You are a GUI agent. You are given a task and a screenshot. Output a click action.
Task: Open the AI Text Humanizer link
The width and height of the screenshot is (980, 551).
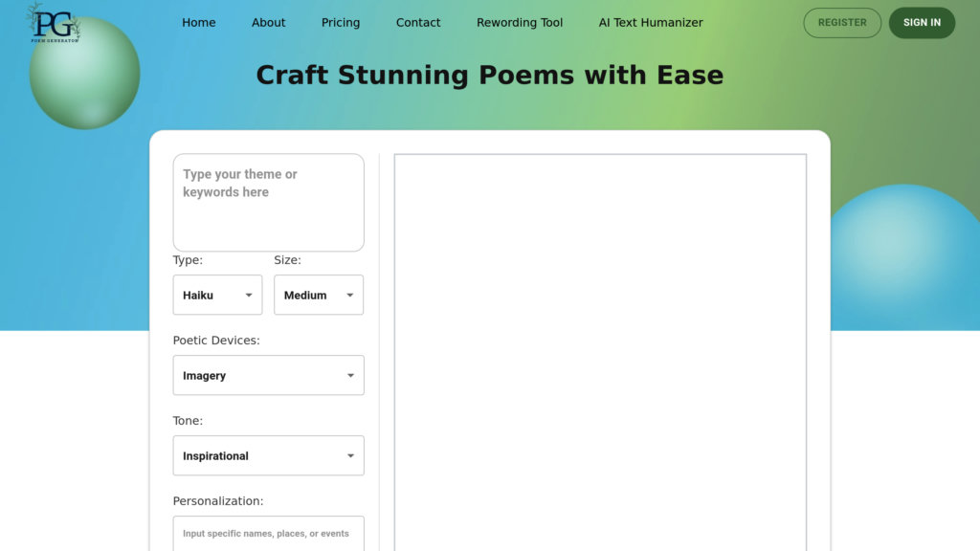[651, 23]
